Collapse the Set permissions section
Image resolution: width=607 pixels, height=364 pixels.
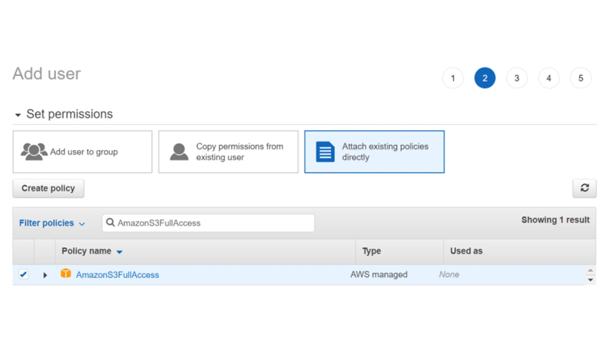coord(18,114)
